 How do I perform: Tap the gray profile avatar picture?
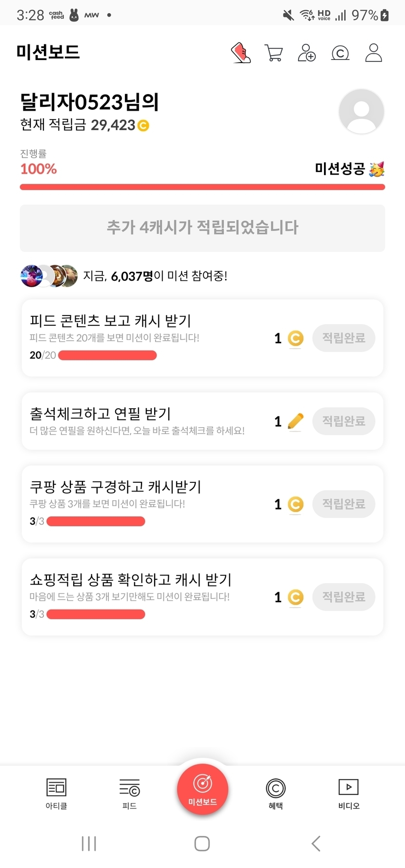pos(361,111)
